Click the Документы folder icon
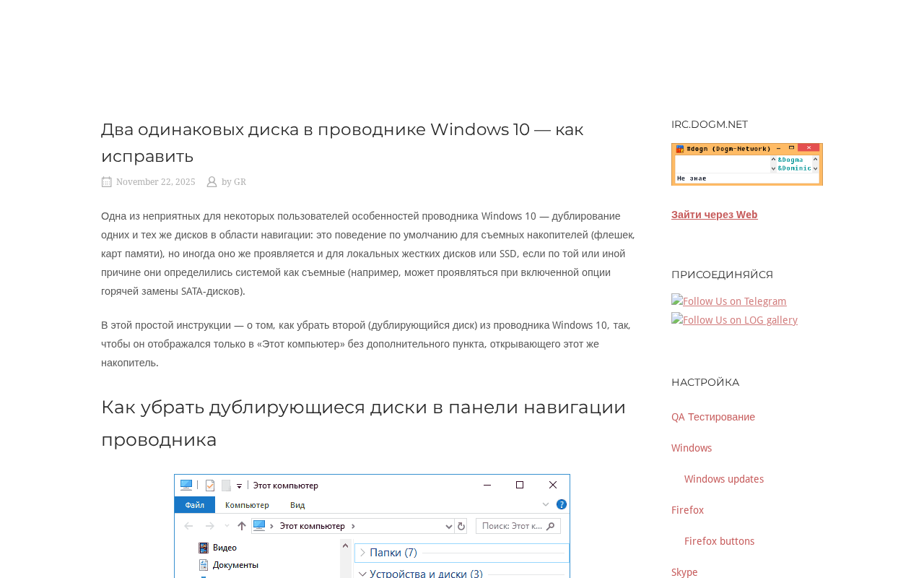 coord(204,565)
